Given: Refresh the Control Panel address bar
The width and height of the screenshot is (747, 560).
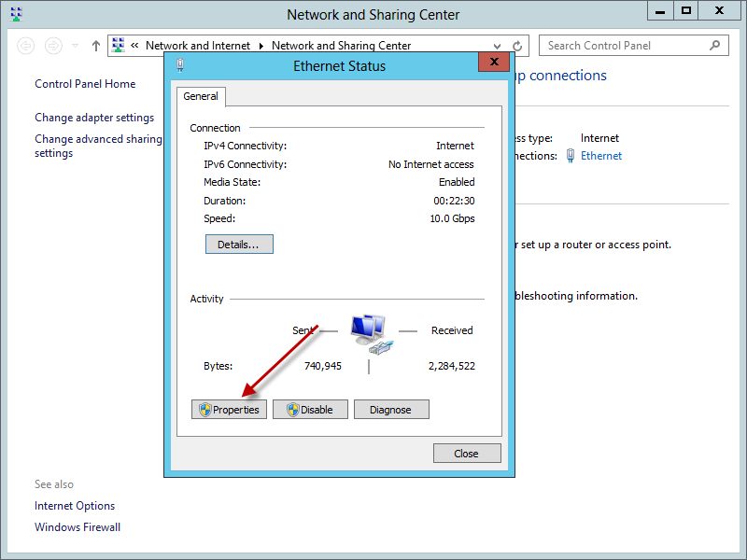Looking at the screenshot, I should click(x=518, y=46).
